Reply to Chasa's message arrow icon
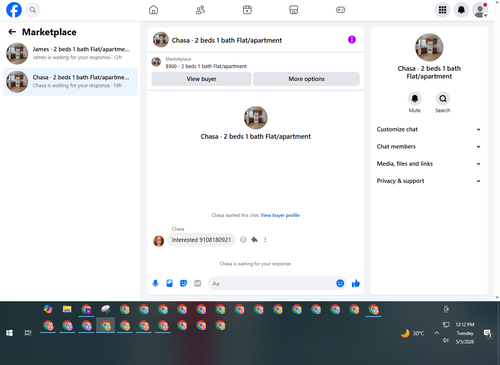Screen dimensions: 500x365 (x=254, y=239)
